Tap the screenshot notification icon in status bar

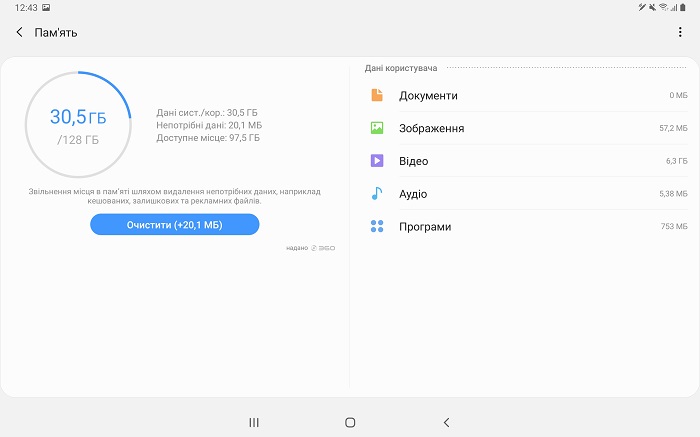coord(46,8)
